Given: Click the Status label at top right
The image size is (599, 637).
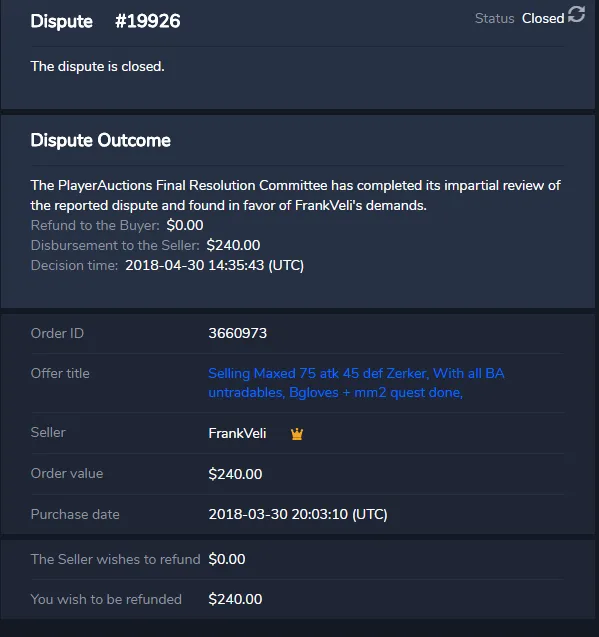Looking at the screenshot, I should (495, 18).
